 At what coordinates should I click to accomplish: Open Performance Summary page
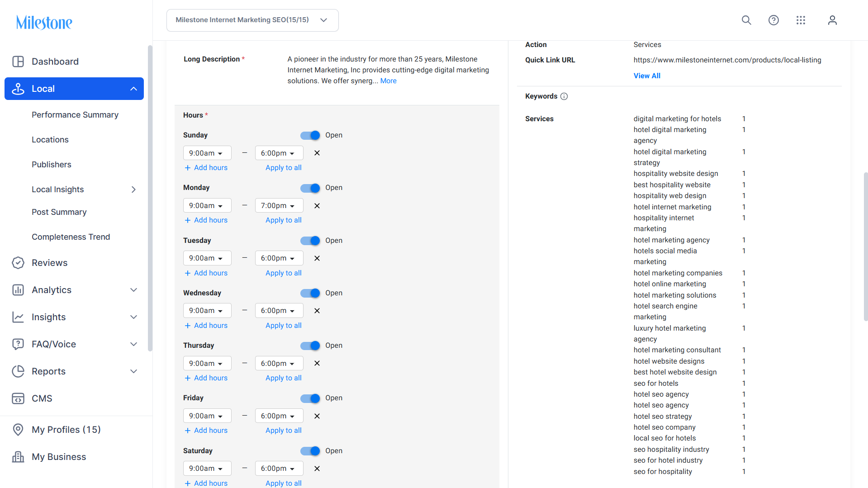point(75,115)
